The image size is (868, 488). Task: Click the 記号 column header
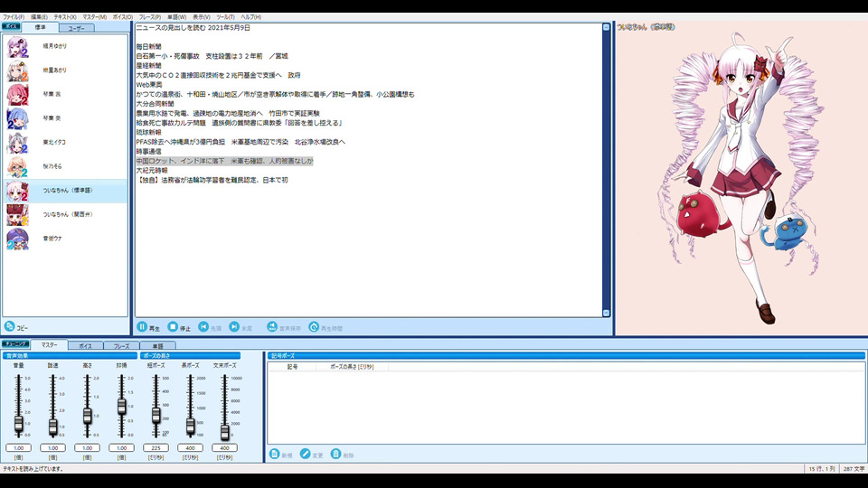(292, 367)
